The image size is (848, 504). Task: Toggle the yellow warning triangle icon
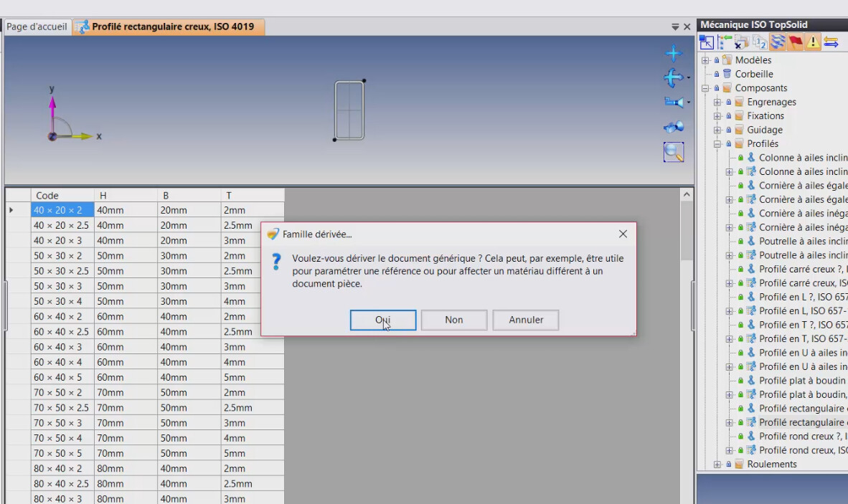(x=813, y=42)
